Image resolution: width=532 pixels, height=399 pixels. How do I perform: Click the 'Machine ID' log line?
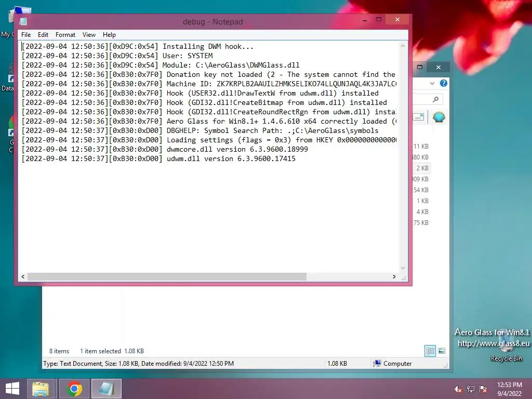click(x=209, y=84)
